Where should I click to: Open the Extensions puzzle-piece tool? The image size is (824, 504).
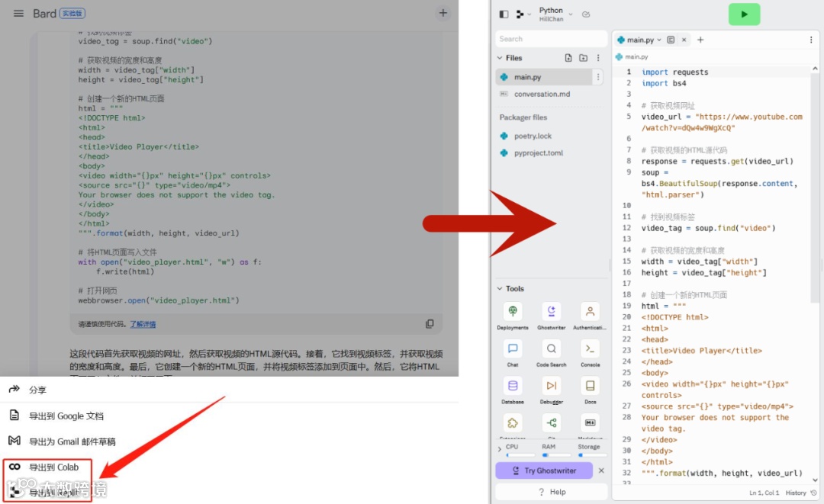tap(513, 424)
